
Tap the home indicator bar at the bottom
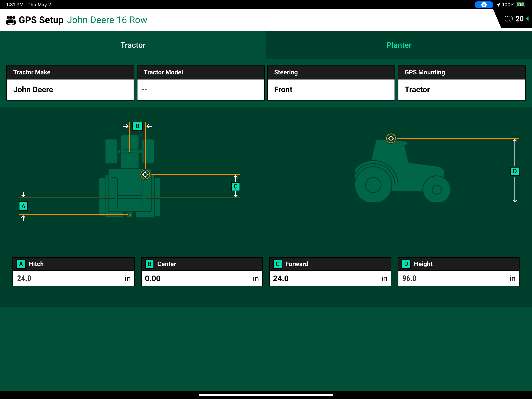click(x=266, y=395)
